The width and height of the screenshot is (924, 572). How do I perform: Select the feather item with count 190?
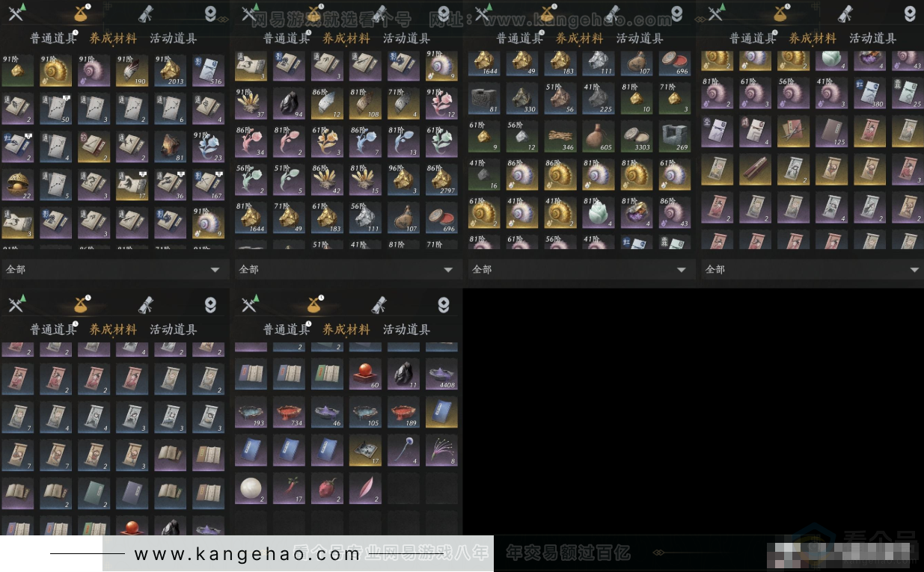(132, 70)
